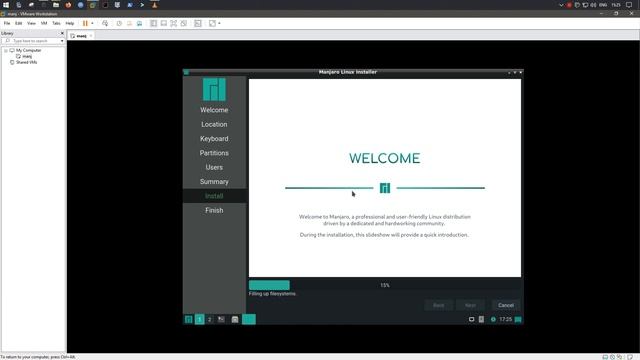This screenshot has height=360, width=640.
Task: Open the VM menu
Action: pyautogui.click(x=44, y=23)
